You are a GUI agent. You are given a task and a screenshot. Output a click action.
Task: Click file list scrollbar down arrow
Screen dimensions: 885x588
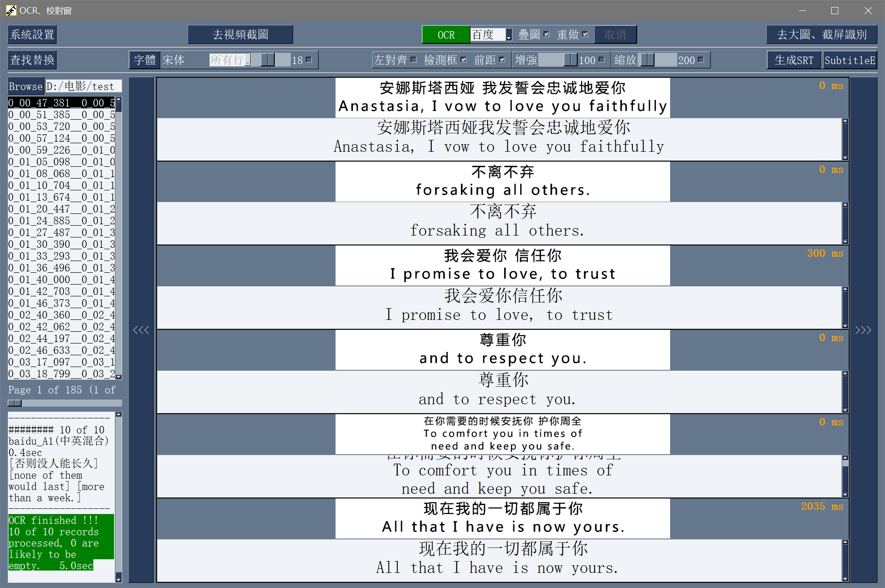tap(119, 376)
